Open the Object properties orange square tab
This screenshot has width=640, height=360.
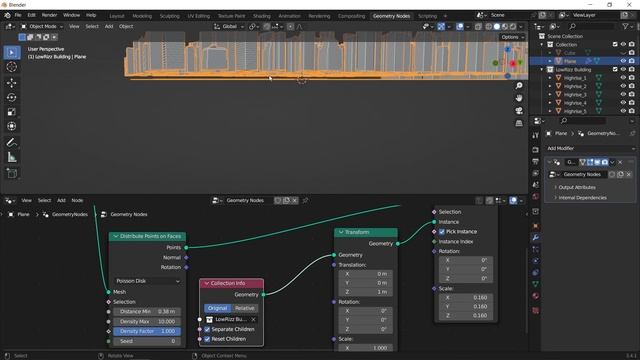[536, 226]
